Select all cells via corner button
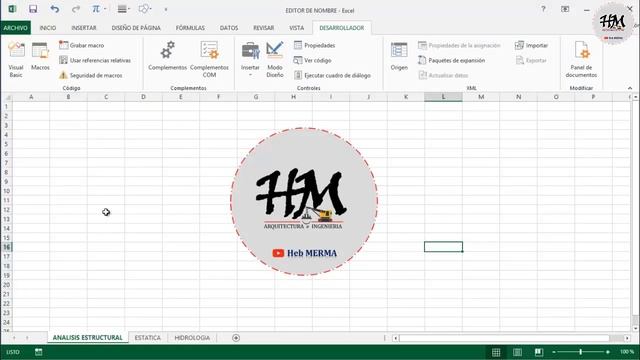The width and height of the screenshot is (640, 360). tap(7, 97)
